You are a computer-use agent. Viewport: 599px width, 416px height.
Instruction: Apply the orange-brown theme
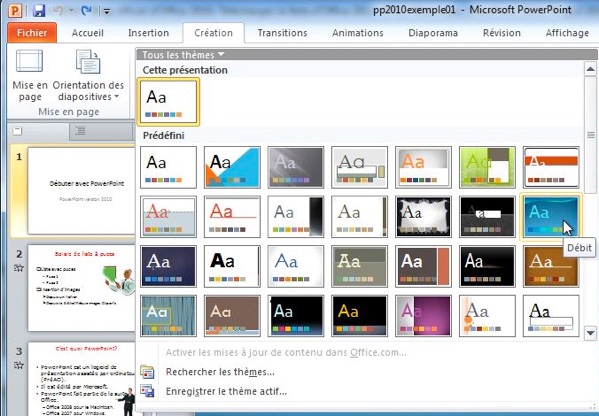click(551, 266)
